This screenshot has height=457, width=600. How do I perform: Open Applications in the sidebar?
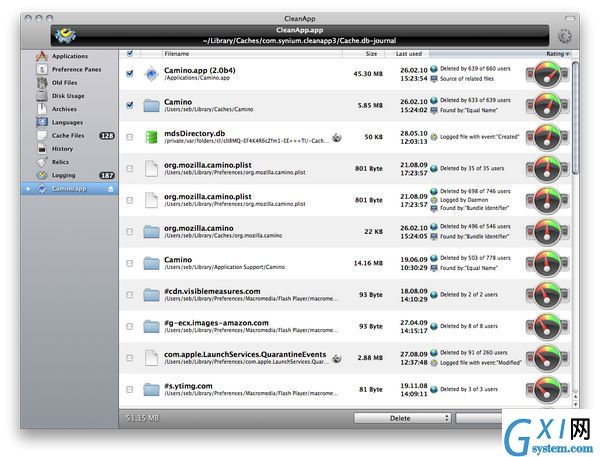pyautogui.click(x=70, y=56)
